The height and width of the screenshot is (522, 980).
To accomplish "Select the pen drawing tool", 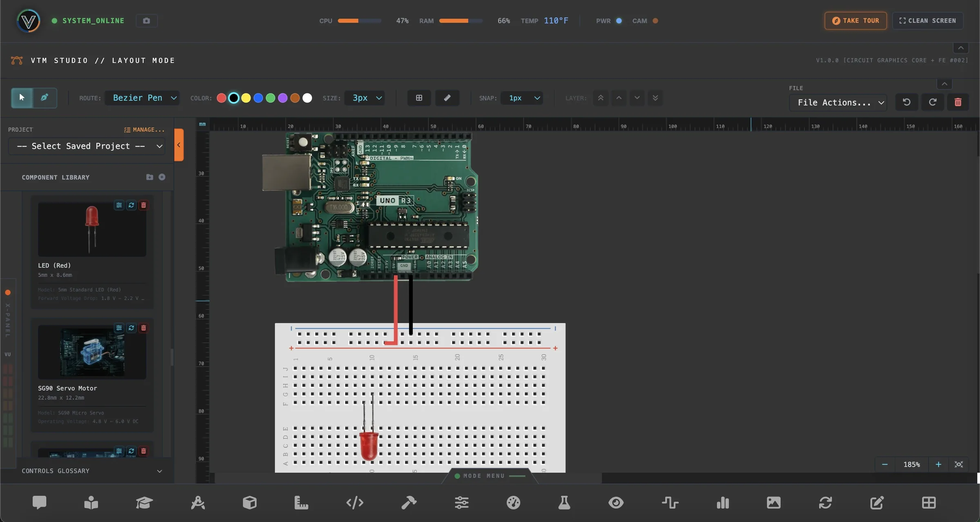I will (x=45, y=98).
